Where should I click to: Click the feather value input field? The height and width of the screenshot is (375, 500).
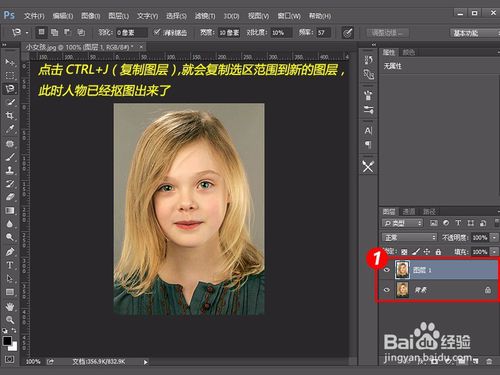[x=131, y=33]
